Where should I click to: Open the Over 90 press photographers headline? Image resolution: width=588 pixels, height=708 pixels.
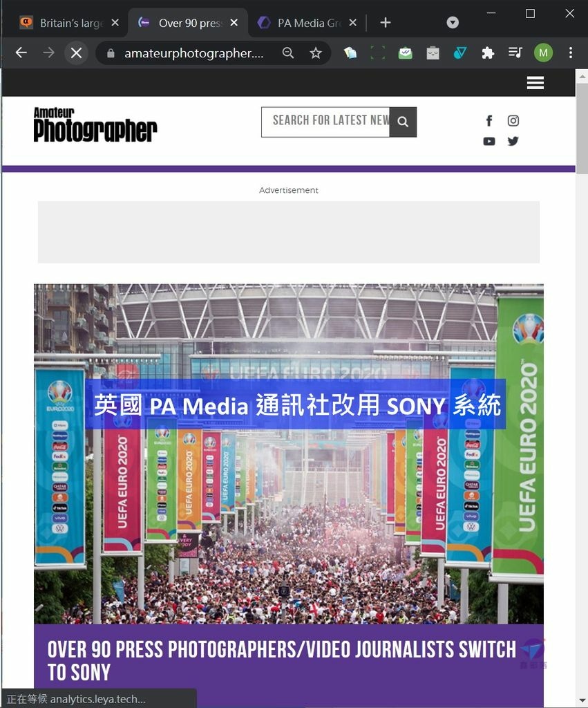tap(282, 660)
